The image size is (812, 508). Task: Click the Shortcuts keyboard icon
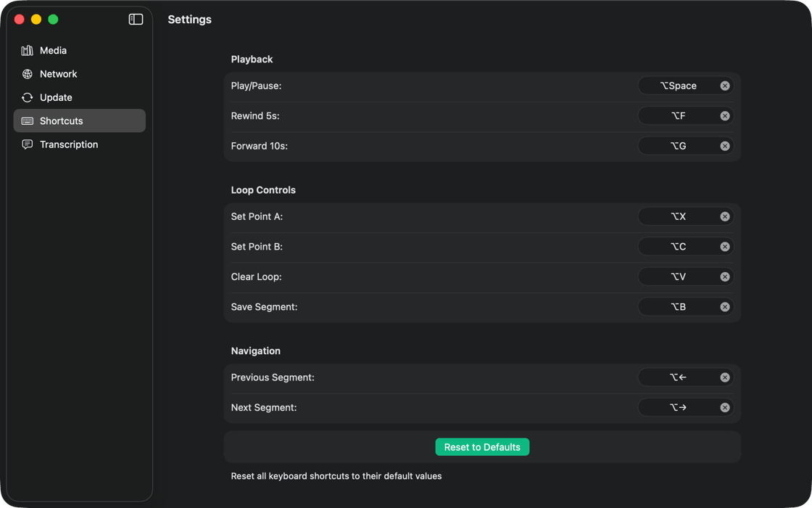(x=28, y=121)
